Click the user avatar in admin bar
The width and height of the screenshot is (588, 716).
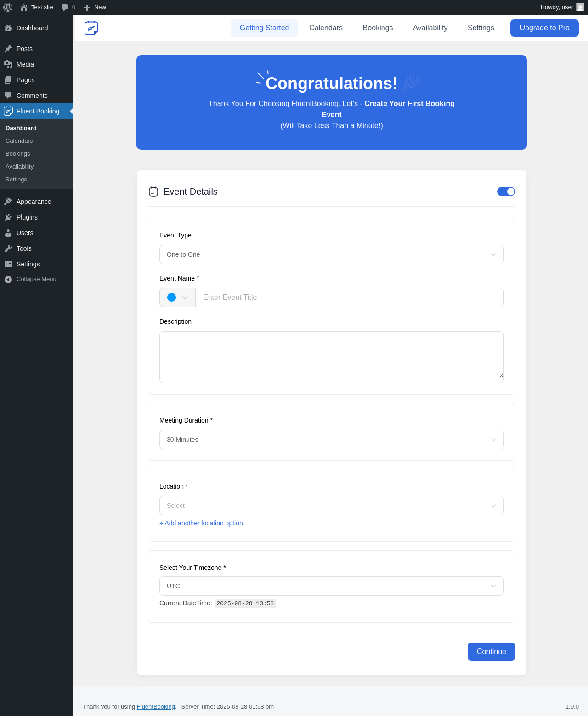click(580, 7)
